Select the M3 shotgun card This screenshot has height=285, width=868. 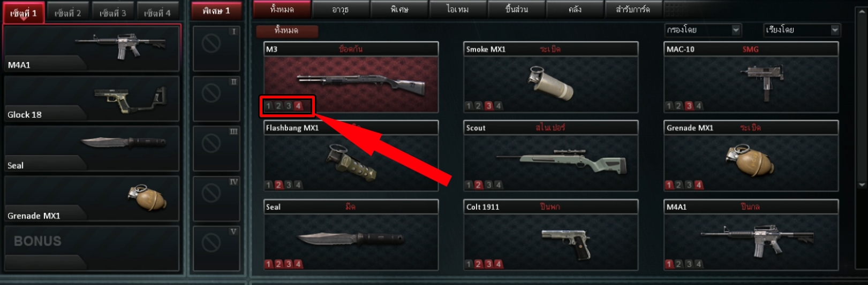[x=351, y=78]
